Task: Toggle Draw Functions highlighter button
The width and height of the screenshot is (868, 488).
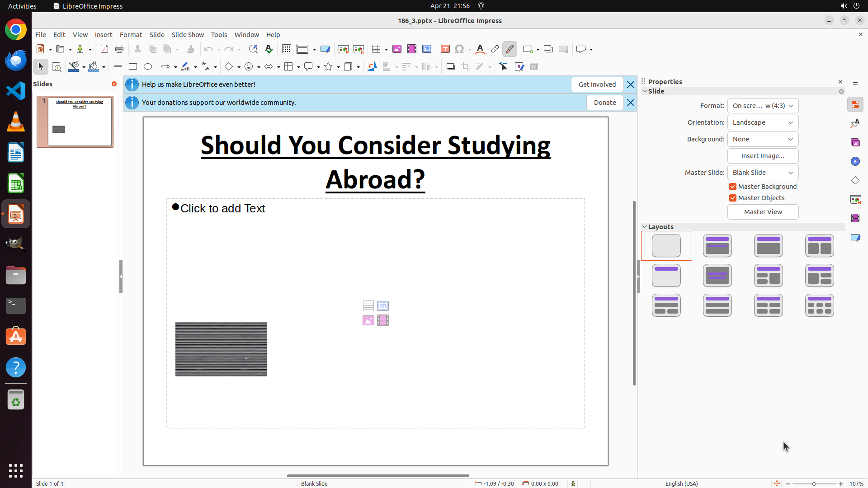Action: click(509, 49)
